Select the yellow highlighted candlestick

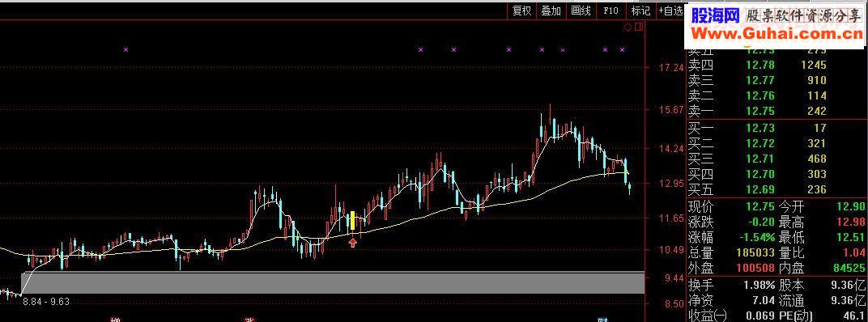click(352, 220)
